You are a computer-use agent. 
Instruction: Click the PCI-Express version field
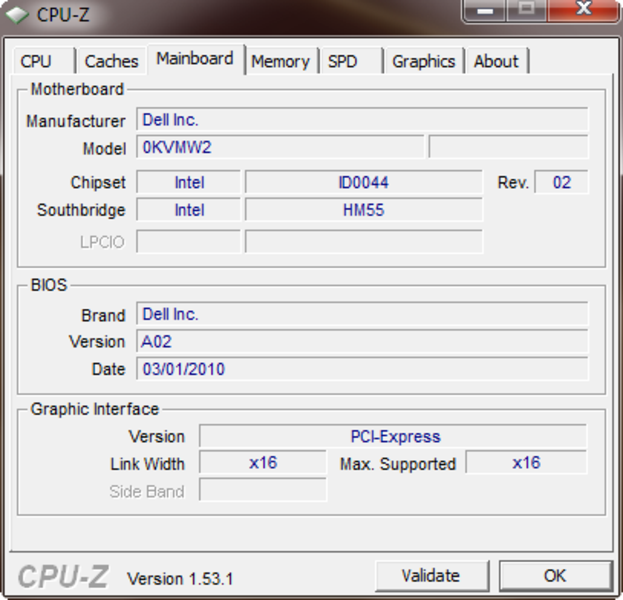pos(393,436)
